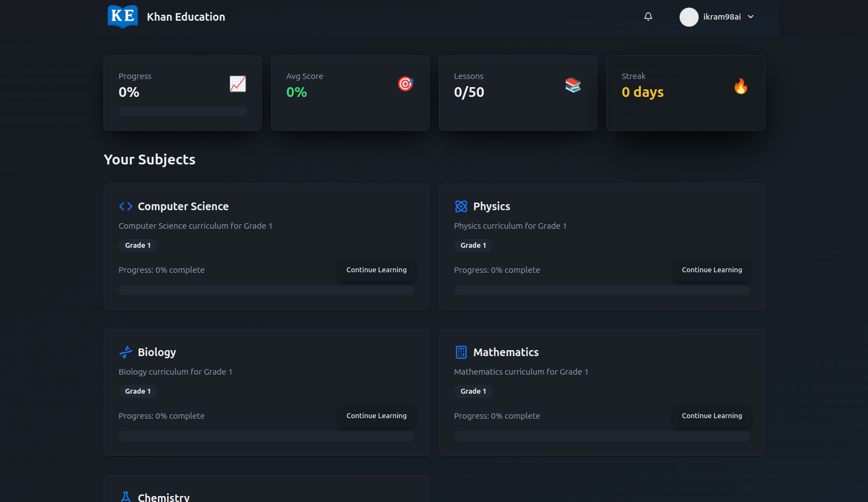Click the Mathematics progress bar

[x=602, y=436]
